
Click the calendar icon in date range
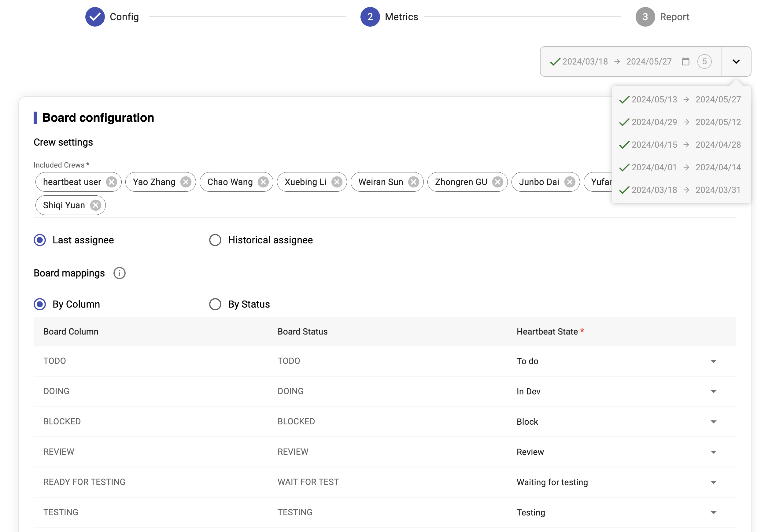coord(685,62)
